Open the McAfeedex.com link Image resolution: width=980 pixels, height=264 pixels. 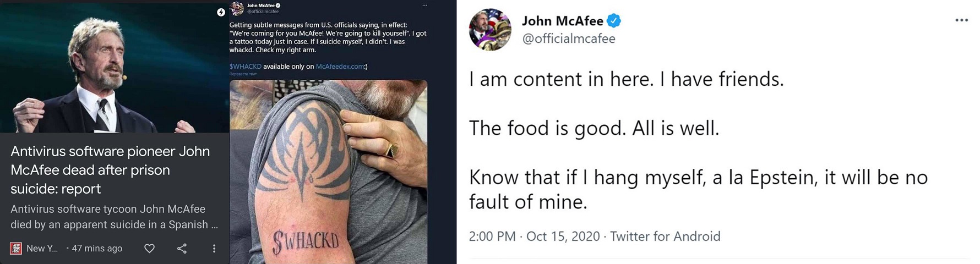point(340,67)
